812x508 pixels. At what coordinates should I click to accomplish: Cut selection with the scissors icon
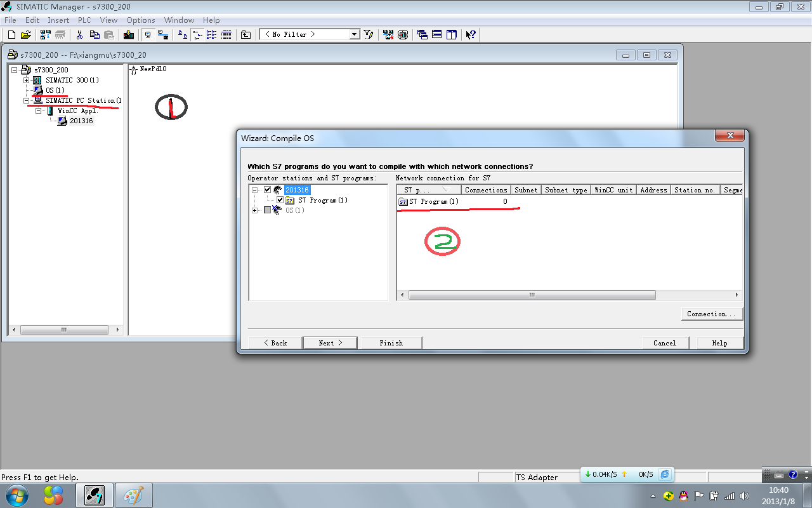pos(81,34)
